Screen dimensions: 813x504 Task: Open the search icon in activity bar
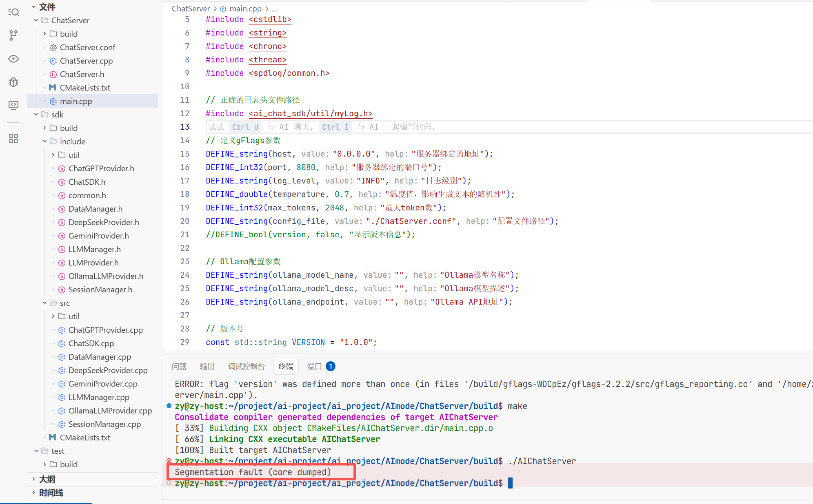pos(13,12)
